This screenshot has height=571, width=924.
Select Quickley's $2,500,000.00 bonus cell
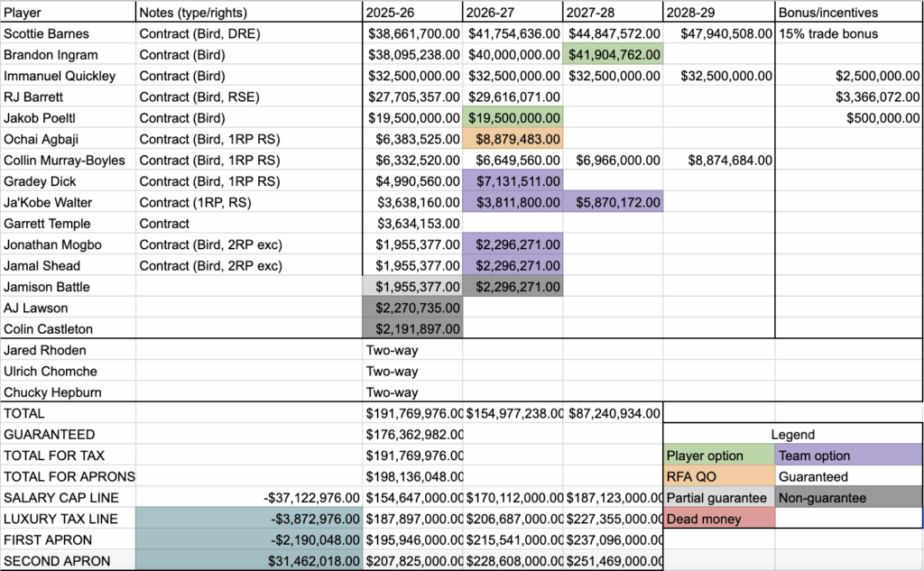pyautogui.click(x=849, y=76)
